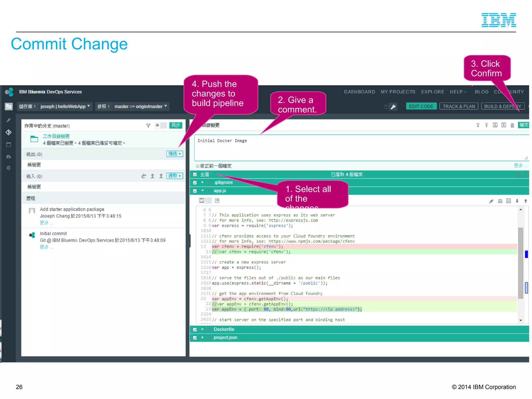Open BLOG in the top menu

coord(482,92)
